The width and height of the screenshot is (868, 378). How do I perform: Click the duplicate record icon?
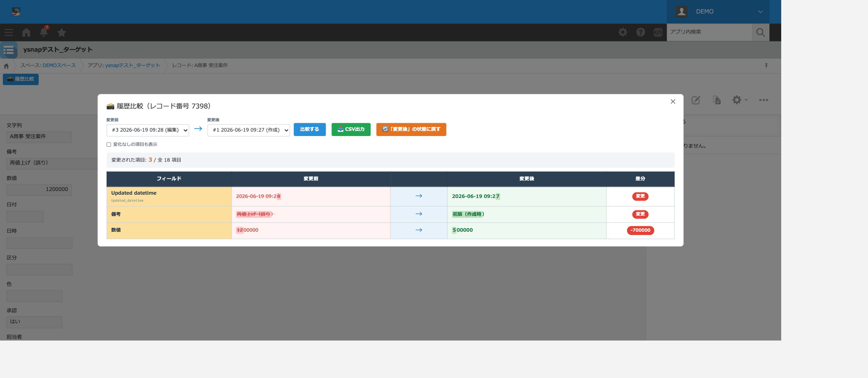pyautogui.click(x=717, y=100)
